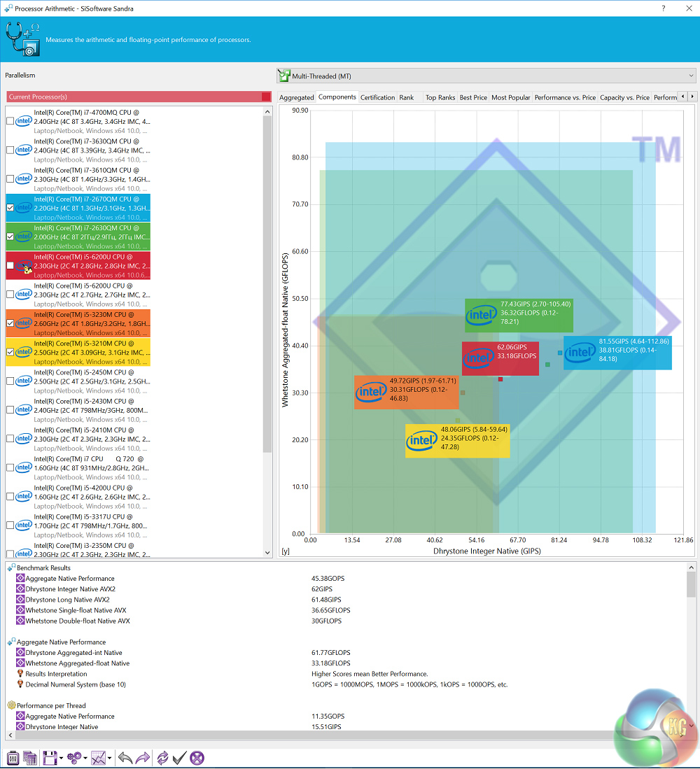Click the purple gears options icon
The height and width of the screenshot is (769, 700).
pos(74,759)
